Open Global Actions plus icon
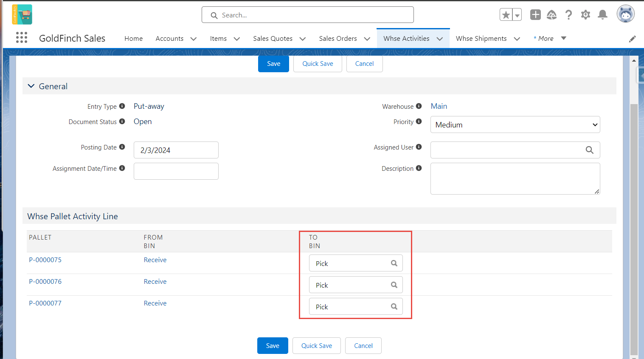Screen dimensions: 644x359 [535, 15]
